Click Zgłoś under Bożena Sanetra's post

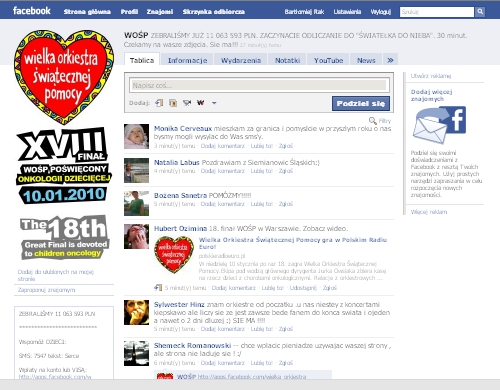pyautogui.click(x=286, y=204)
